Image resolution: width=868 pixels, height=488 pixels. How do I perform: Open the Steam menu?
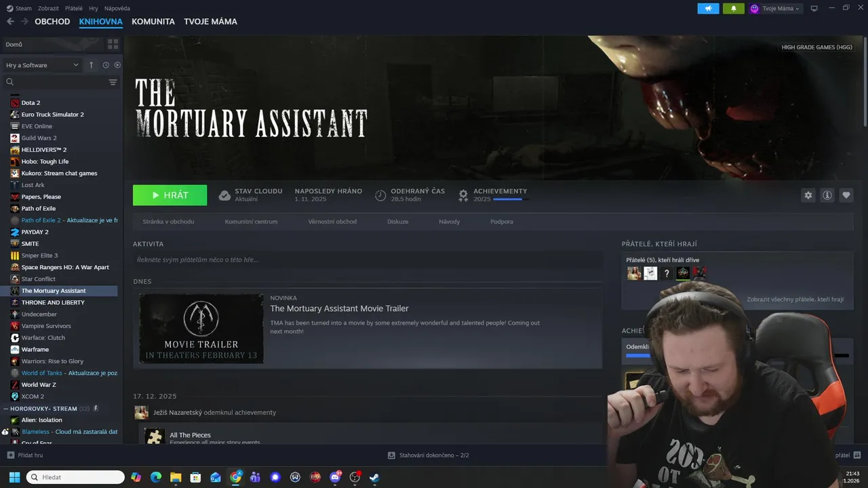[x=19, y=8]
